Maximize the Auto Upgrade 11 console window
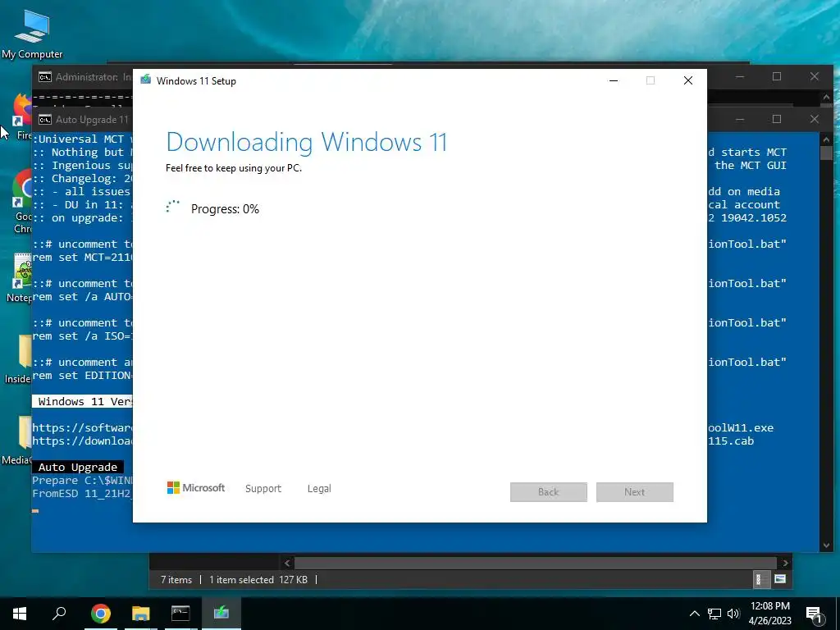The image size is (840, 630). (777, 119)
